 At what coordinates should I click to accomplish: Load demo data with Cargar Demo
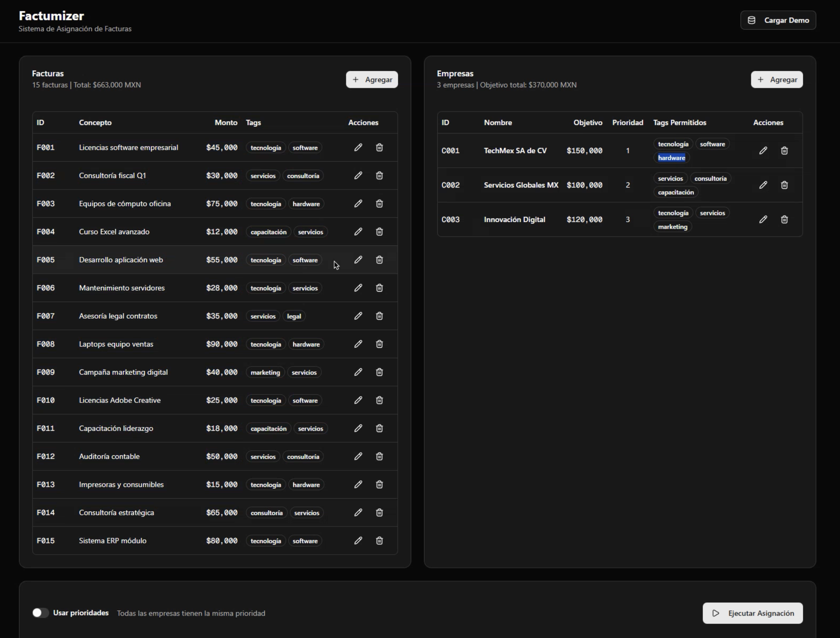point(778,20)
